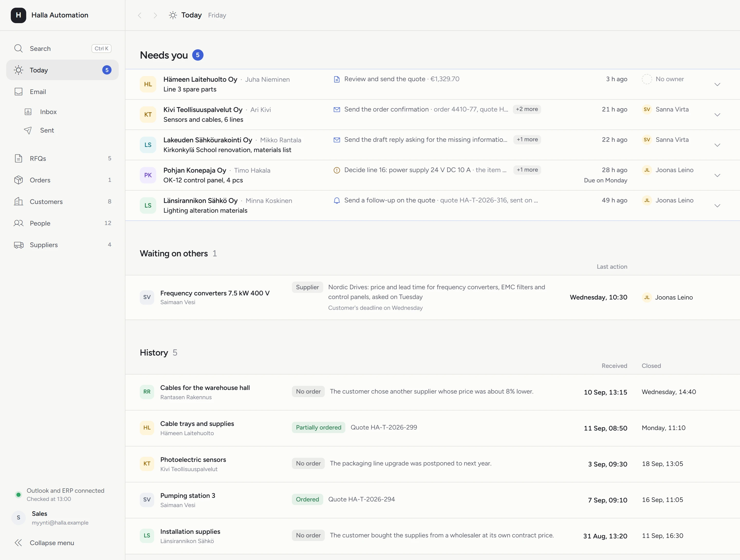Go forward with the right arrow

pos(155,15)
